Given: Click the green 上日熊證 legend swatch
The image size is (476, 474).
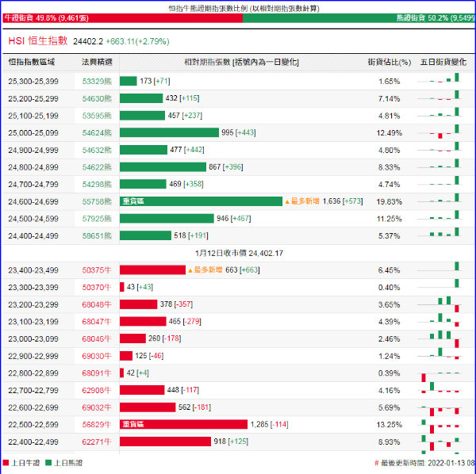Looking at the screenshot, I should pyautogui.click(x=48, y=463).
